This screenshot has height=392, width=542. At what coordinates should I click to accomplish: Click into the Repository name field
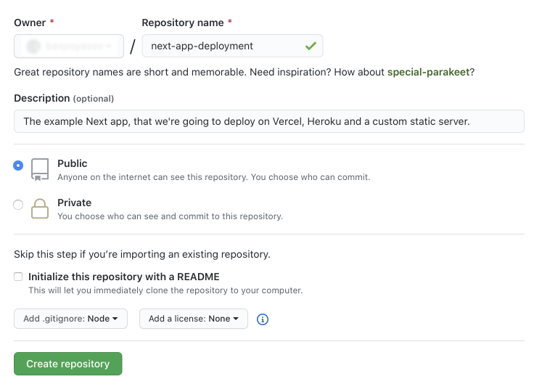pyautogui.click(x=232, y=46)
